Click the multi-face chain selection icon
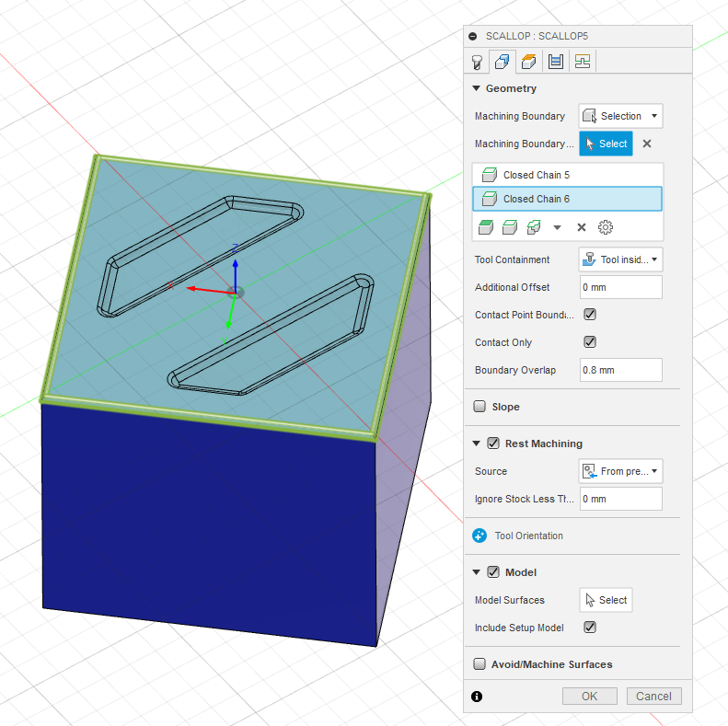The image size is (728, 726). (534, 227)
